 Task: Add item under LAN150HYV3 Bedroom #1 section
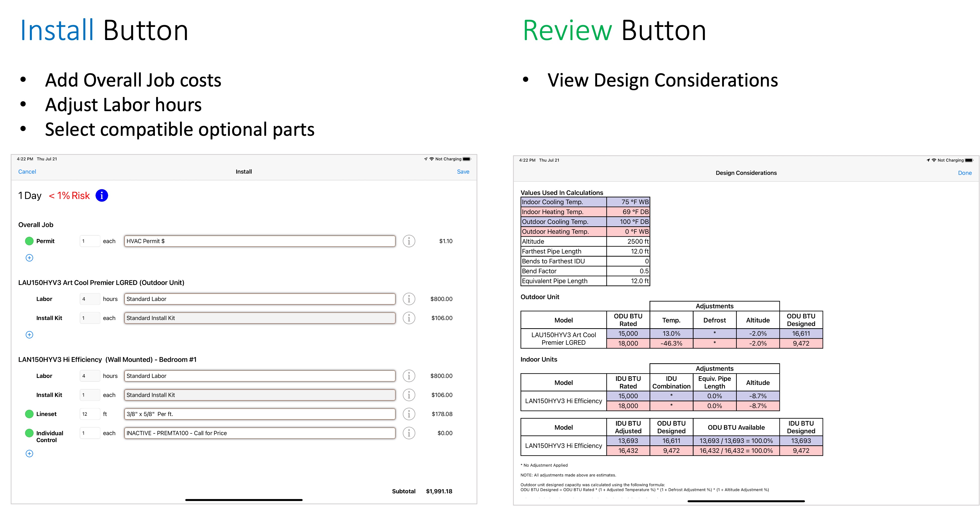pos(29,454)
